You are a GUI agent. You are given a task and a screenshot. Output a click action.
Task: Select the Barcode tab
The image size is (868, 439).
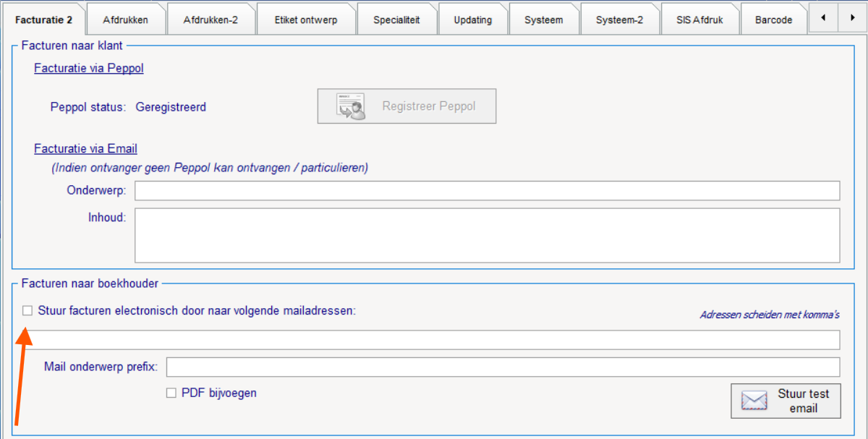pyautogui.click(x=773, y=20)
